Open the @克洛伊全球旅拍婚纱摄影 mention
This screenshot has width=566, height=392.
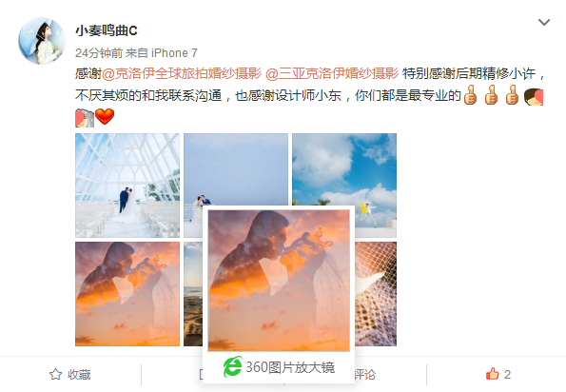[x=182, y=73]
